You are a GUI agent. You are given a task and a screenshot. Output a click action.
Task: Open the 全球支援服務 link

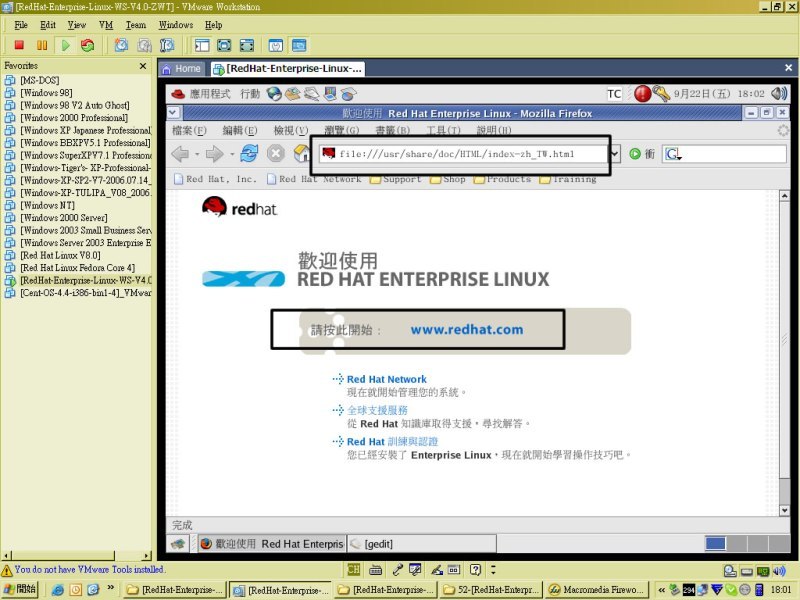(x=378, y=410)
